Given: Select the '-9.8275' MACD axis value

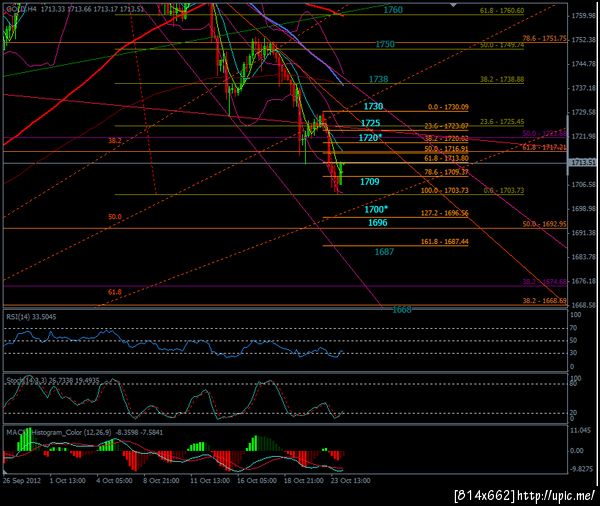Looking at the screenshot, I should [x=581, y=469].
